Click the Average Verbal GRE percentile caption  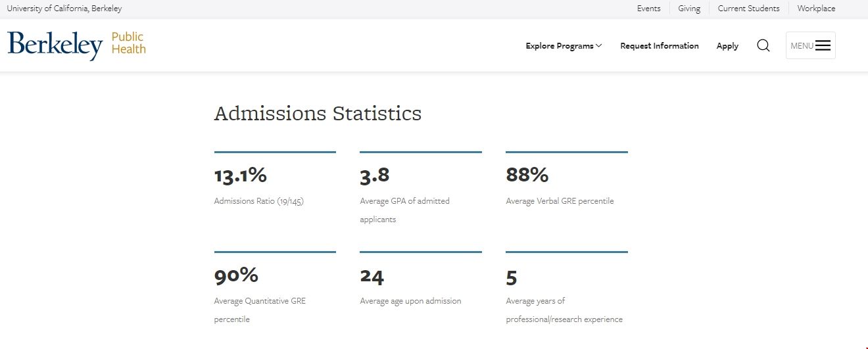click(560, 201)
